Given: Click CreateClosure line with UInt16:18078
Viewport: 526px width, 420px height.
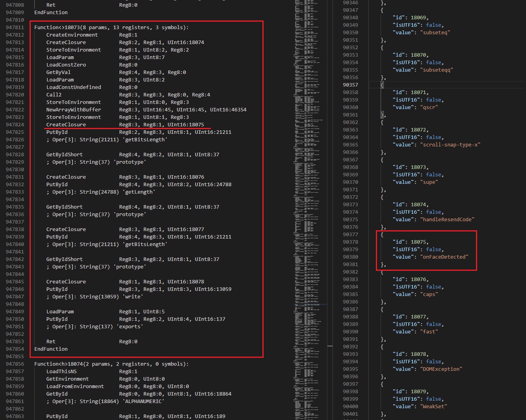Looking at the screenshot, I should [x=125, y=282].
